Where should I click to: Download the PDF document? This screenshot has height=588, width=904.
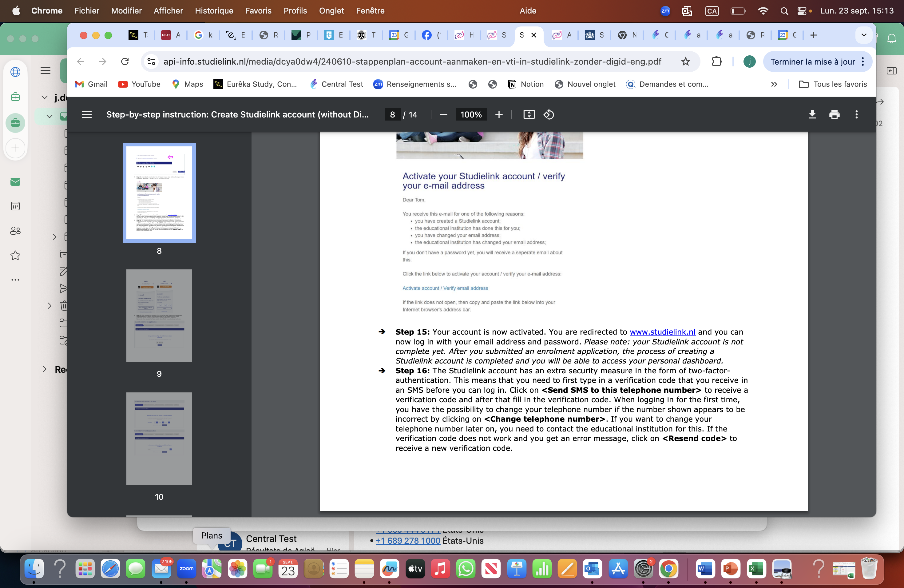[x=812, y=114]
